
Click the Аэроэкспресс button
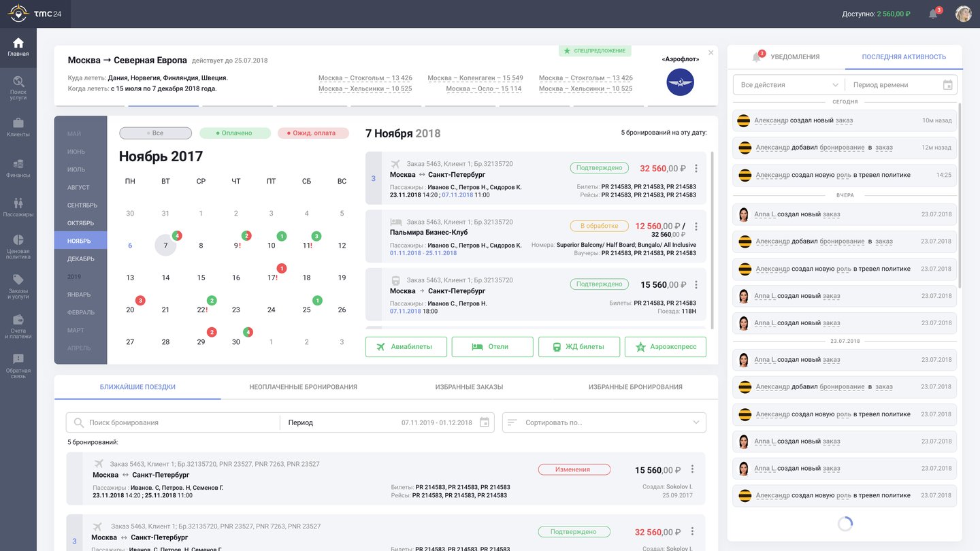point(666,347)
